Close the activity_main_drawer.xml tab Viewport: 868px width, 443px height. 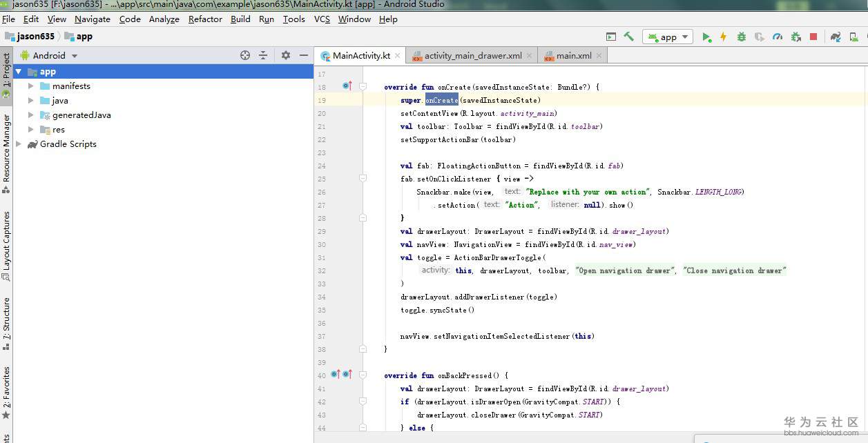(530, 56)
